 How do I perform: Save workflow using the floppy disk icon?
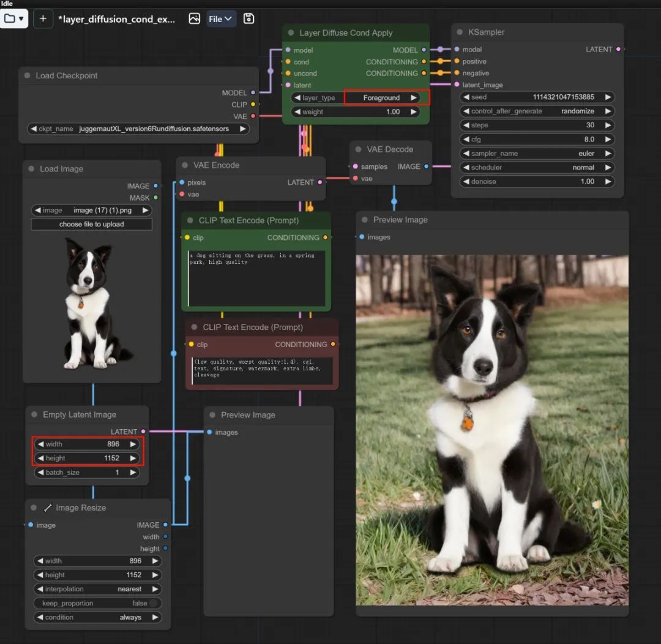[x=248, y=18]
